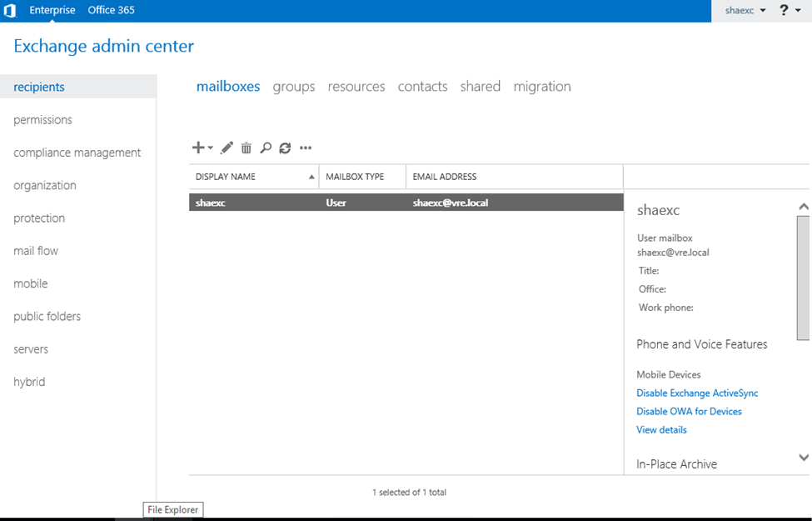Select the shaexc mailbox row
The height and width of the screenshot is (521, 812).
[406, 203]
